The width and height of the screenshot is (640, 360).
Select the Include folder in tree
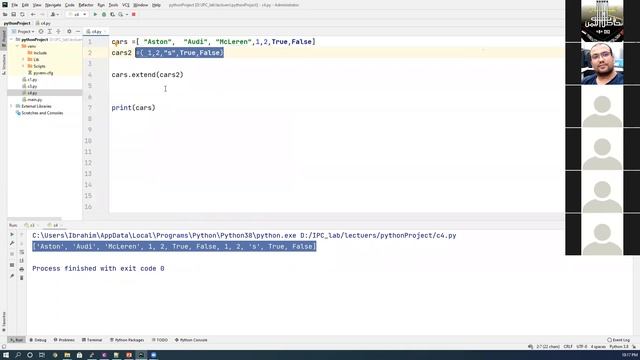tap(37, 53)
